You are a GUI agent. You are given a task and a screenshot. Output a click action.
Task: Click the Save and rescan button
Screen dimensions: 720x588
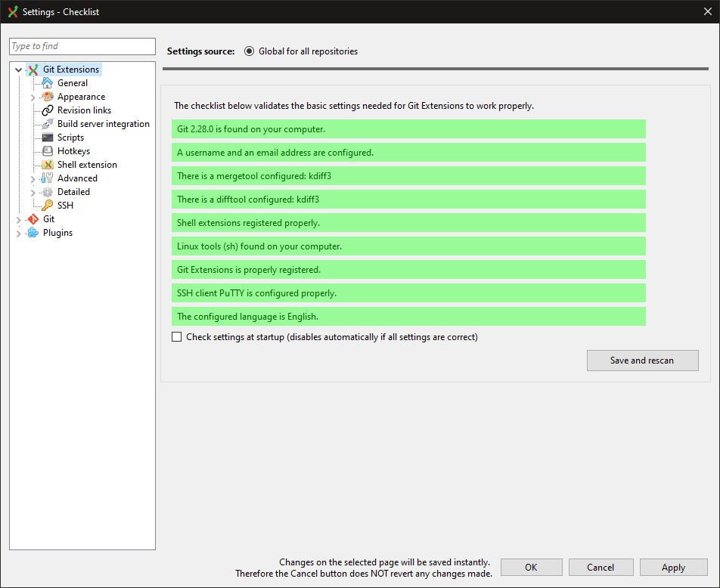pyautogui.click(x=642, y=361)
